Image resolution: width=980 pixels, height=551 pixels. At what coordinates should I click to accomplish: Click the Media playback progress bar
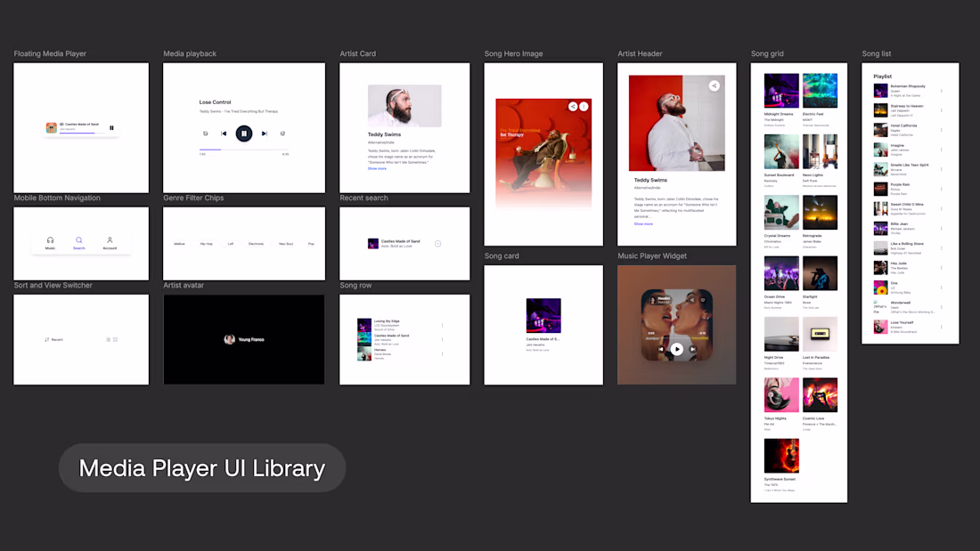tap(244, 150)
